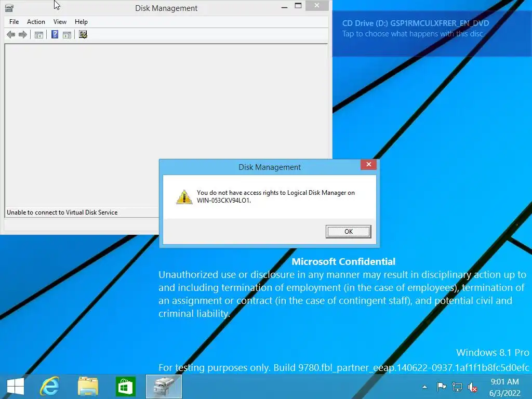Click the Settings toolbar icon with checkmark
This screenshot has height=399, width=532.
coord(83,35)
